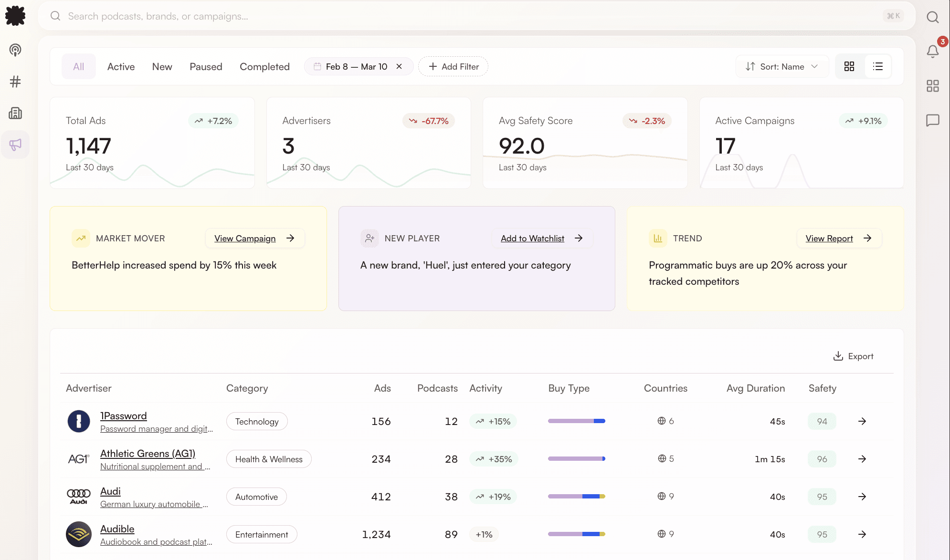950x560 pixels.
Task: Switch to grid view layout
Action: [849, 66]
